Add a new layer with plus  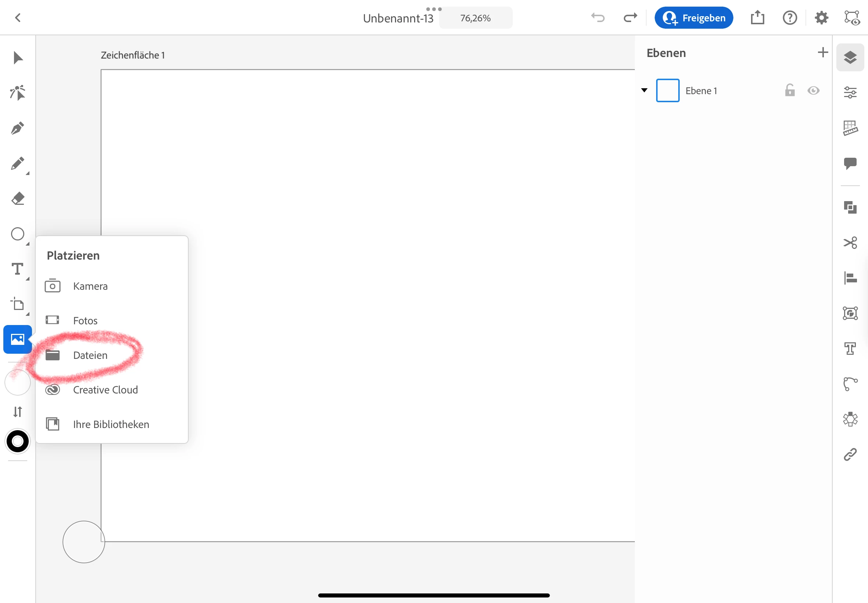click(822, 53)
